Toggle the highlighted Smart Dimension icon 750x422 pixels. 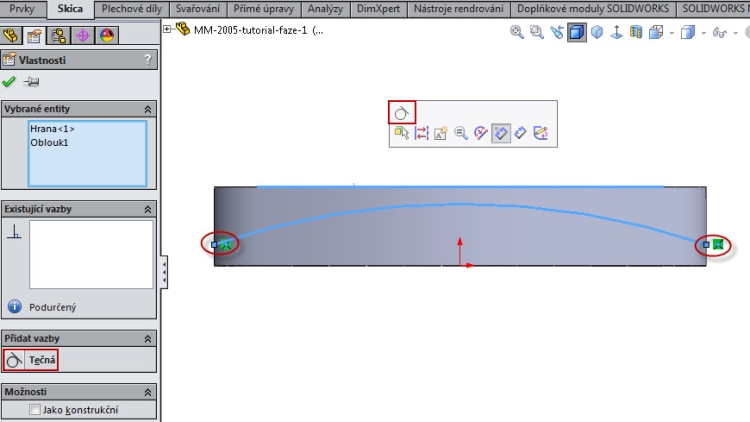point(501,133)
